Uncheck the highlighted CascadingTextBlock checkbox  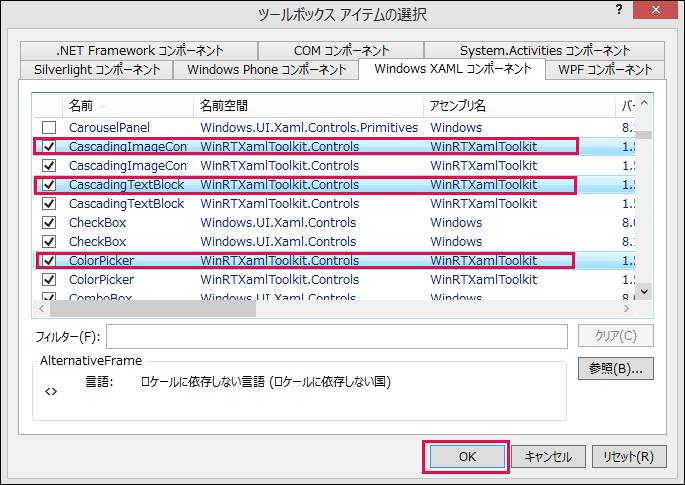click(49, 185)
